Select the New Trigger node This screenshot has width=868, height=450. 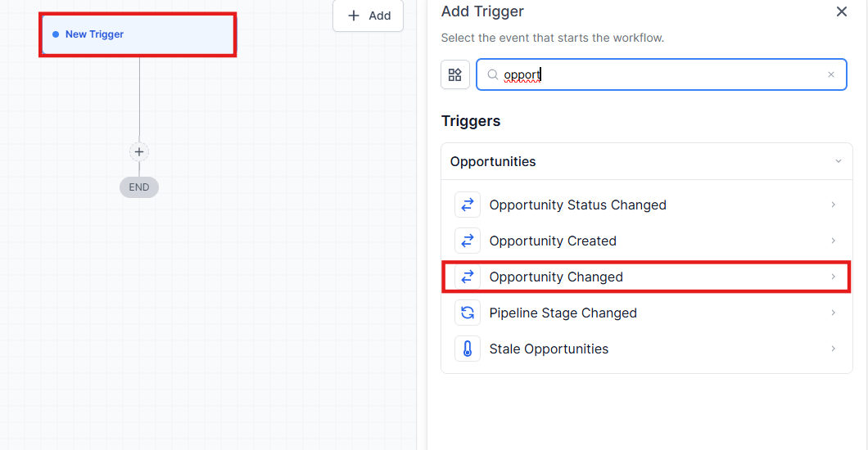138,34
